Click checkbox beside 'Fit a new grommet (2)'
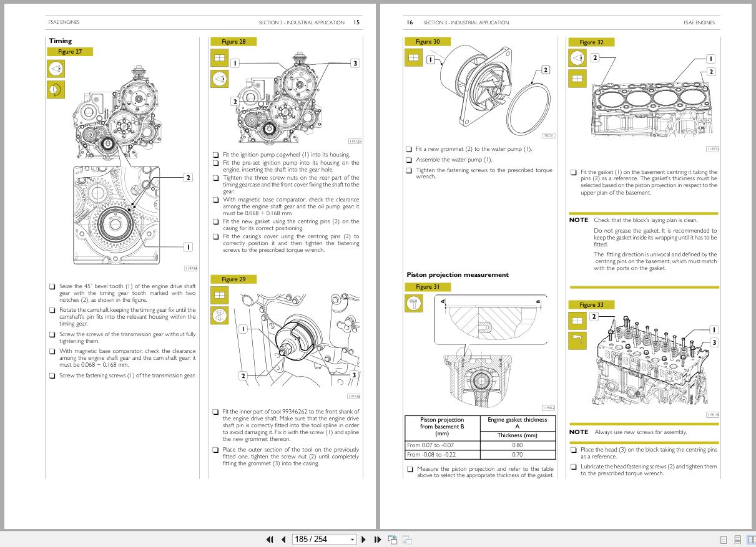This screenshot has height=547, width=756. click(410, 149)
